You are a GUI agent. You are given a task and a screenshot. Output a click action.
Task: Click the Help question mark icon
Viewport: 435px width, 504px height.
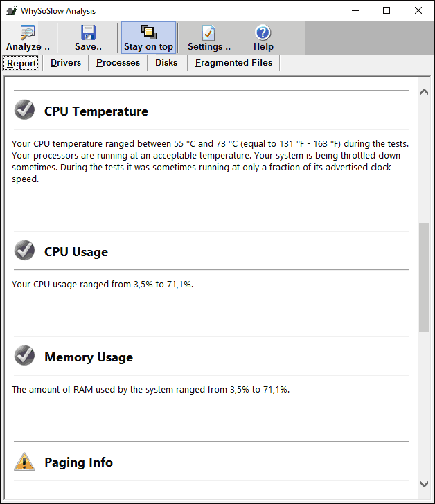(x=263, y=33)
